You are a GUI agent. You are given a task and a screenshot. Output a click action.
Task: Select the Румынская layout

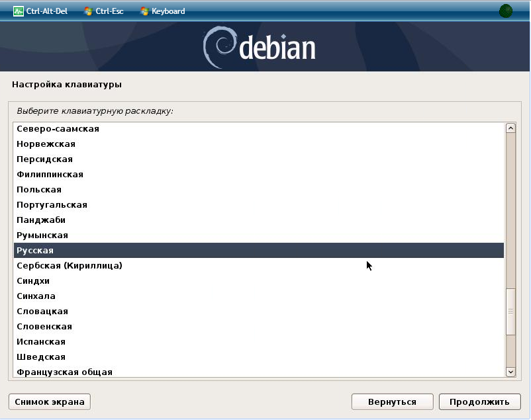click(259, 235)
